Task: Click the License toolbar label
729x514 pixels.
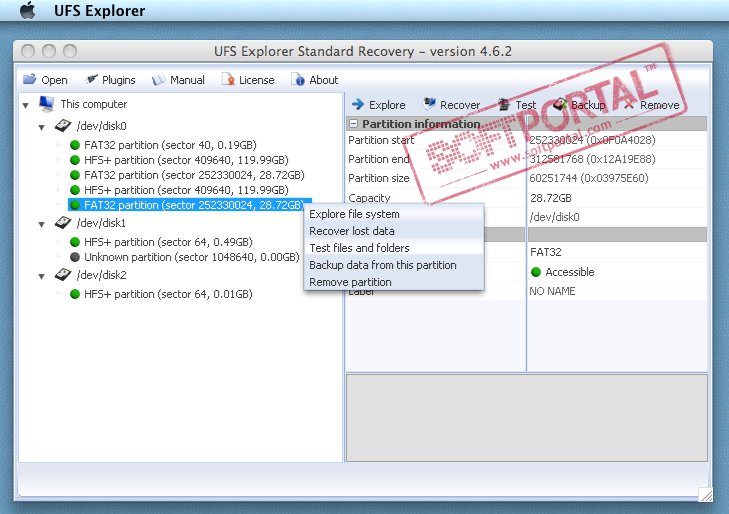Action: (257, 80)
